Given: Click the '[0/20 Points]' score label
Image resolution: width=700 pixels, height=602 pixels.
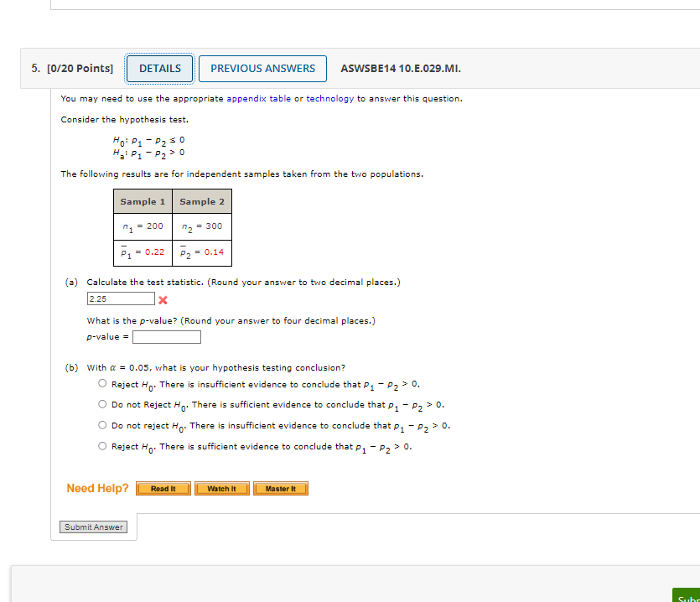Looking at the screenshot, I should tap(80, 69).
